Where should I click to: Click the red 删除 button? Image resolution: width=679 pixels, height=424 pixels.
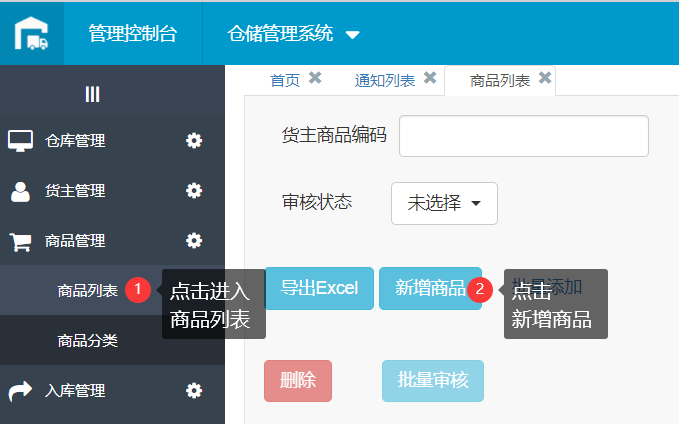coord(298,381)
